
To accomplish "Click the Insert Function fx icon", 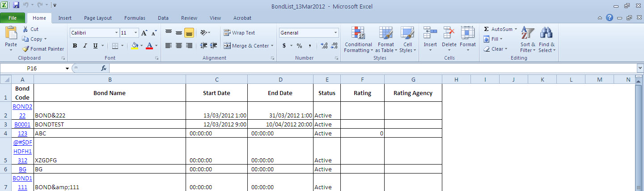I will click(103, 68).
